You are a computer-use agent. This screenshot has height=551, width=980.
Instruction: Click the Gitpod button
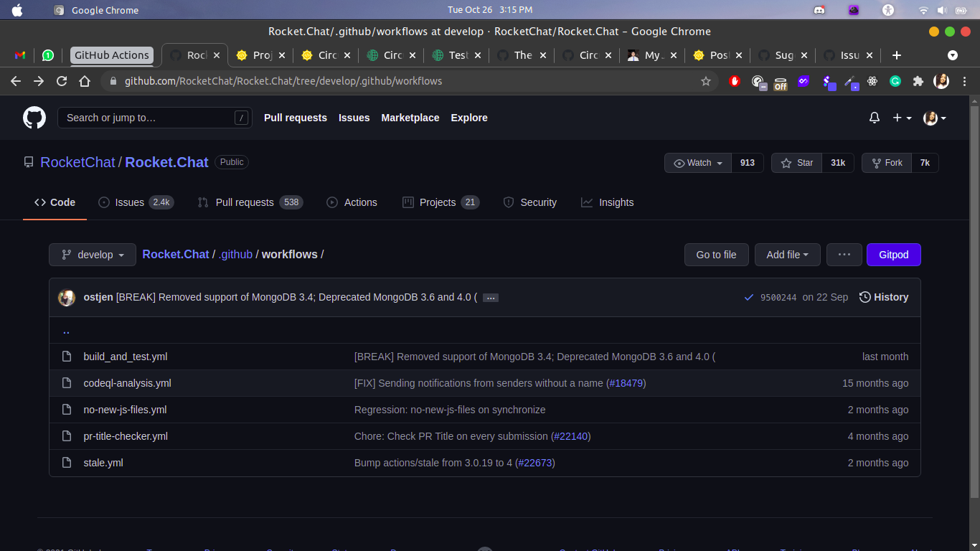(893, 255)
